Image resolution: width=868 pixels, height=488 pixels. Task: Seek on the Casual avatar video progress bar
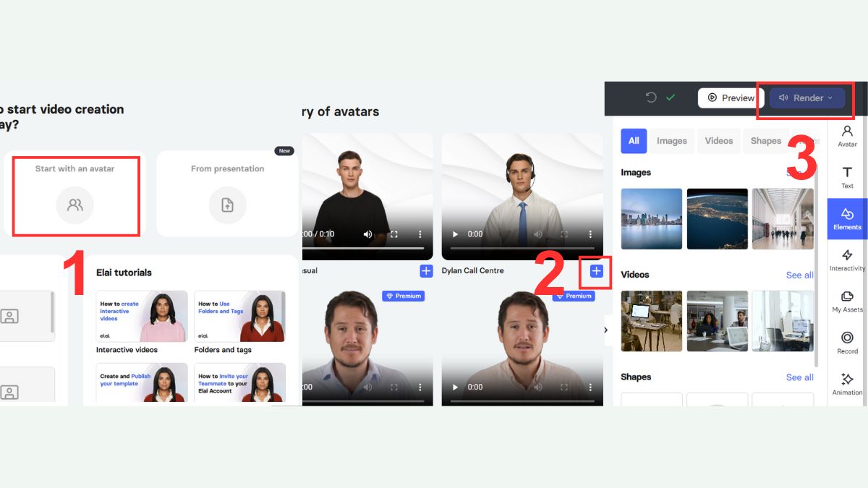pos(364,248)
